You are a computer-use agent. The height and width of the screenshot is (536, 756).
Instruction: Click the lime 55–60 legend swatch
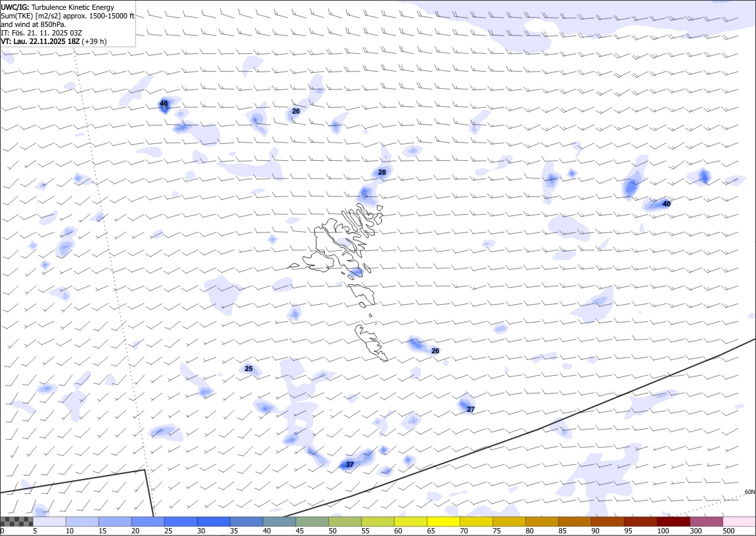click(x=377, y=522)
